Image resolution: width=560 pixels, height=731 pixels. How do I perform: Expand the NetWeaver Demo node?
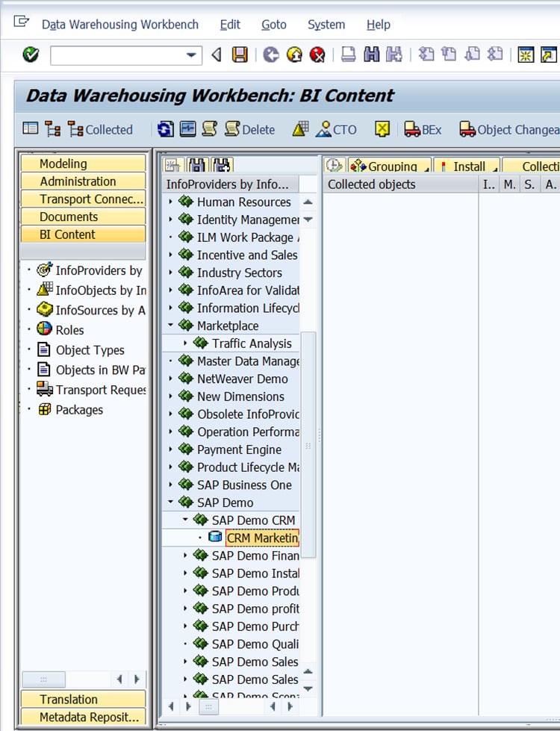click(x=171, y=379)
